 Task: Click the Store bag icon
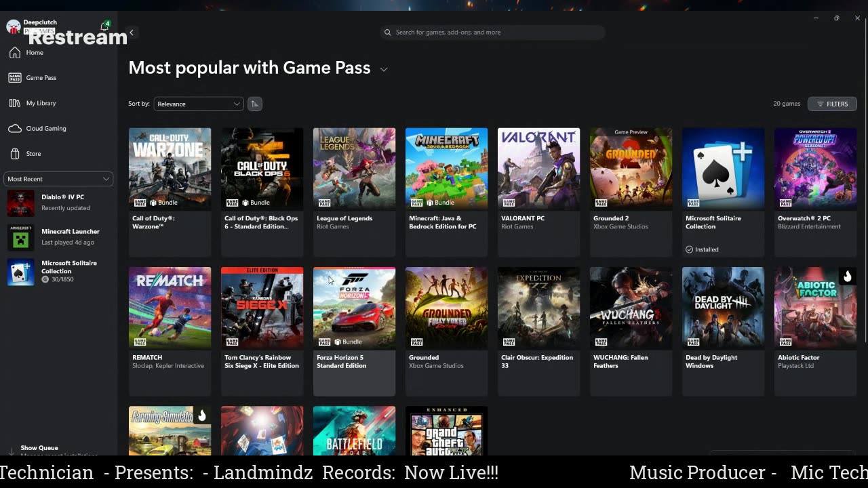[14, 154]
